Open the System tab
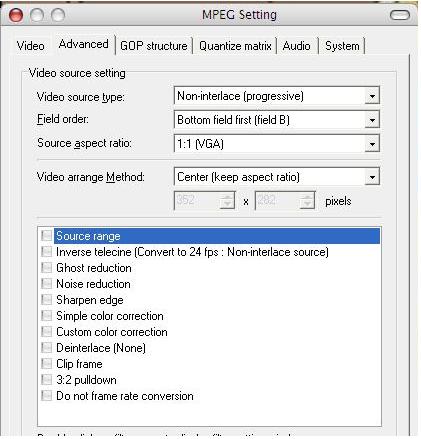 (x=342, y=46)
